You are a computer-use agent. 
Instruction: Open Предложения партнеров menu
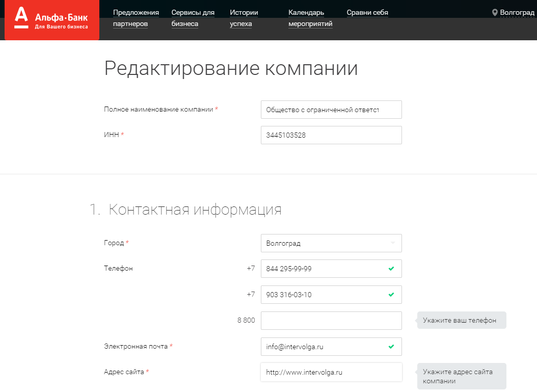coord(136,18)
